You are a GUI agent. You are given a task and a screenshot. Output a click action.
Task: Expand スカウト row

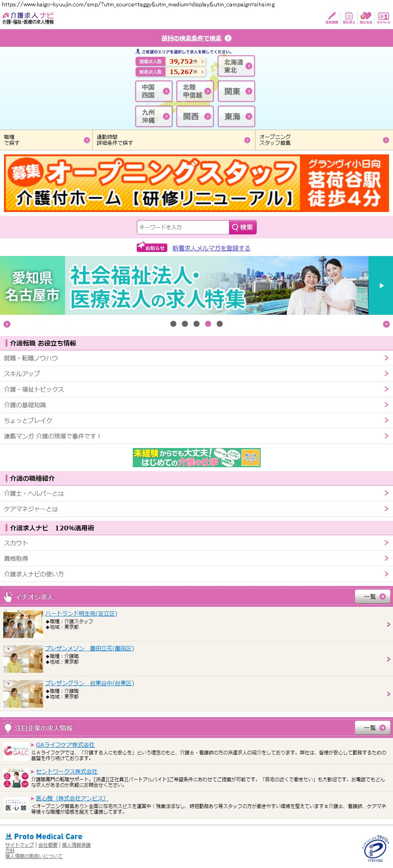click(196, 543)
